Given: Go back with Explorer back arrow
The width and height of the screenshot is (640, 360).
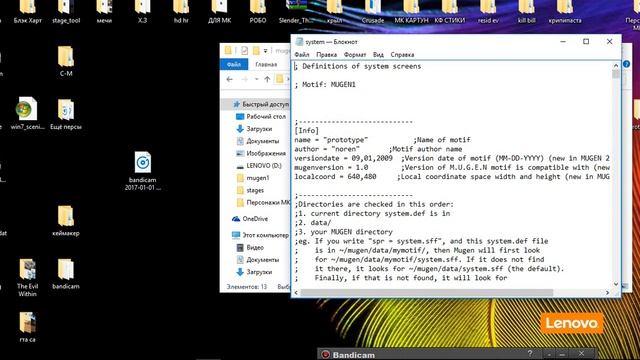Looking at the screenshot, I should (x=229, y=79).
